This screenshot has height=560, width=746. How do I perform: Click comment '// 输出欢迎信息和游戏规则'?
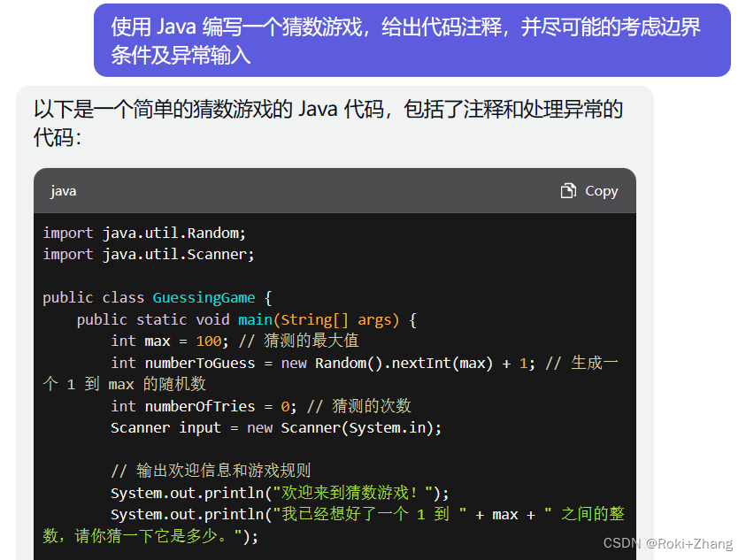[x=211, y=471]
